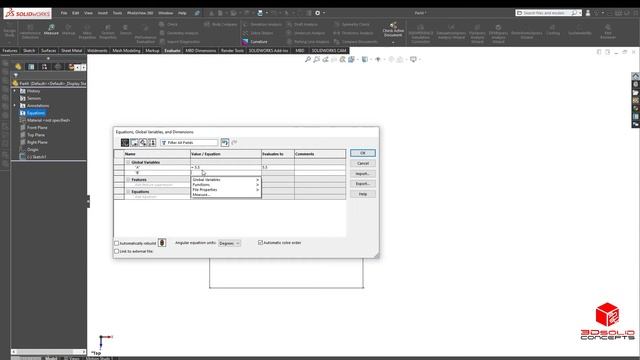
Task: Click the Filter All Fields input
Action: pos(189,142)
